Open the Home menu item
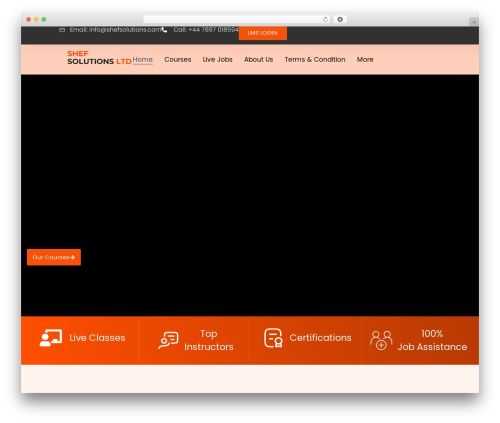 point(143,60)
